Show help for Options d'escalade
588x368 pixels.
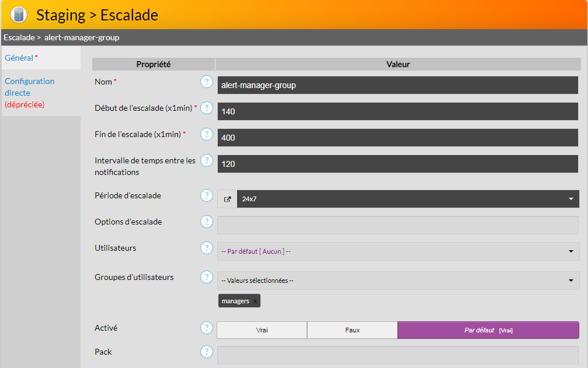[206, 222]
